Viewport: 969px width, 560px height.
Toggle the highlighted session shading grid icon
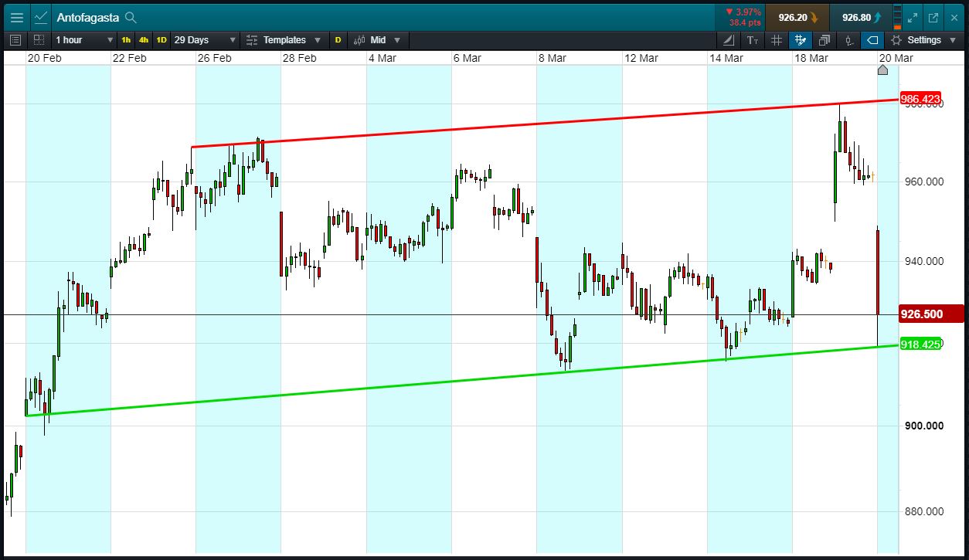[801, 40]
